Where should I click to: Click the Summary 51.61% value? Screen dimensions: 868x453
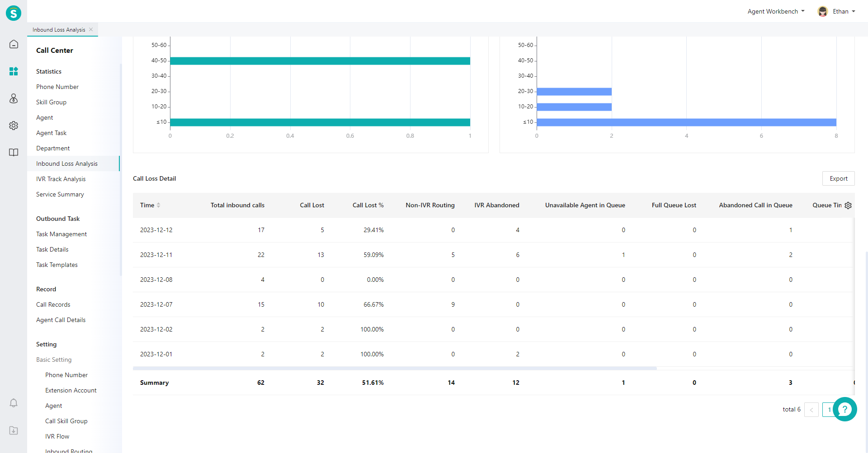point(373,383)
